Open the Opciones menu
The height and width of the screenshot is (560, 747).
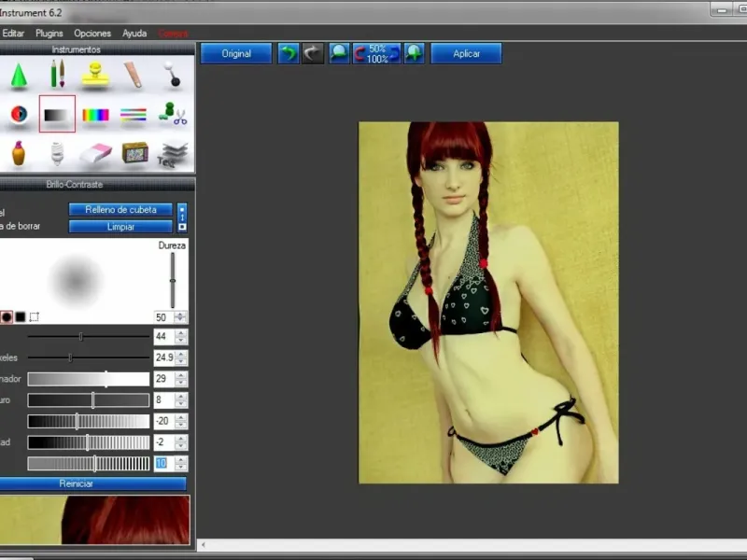92,33
